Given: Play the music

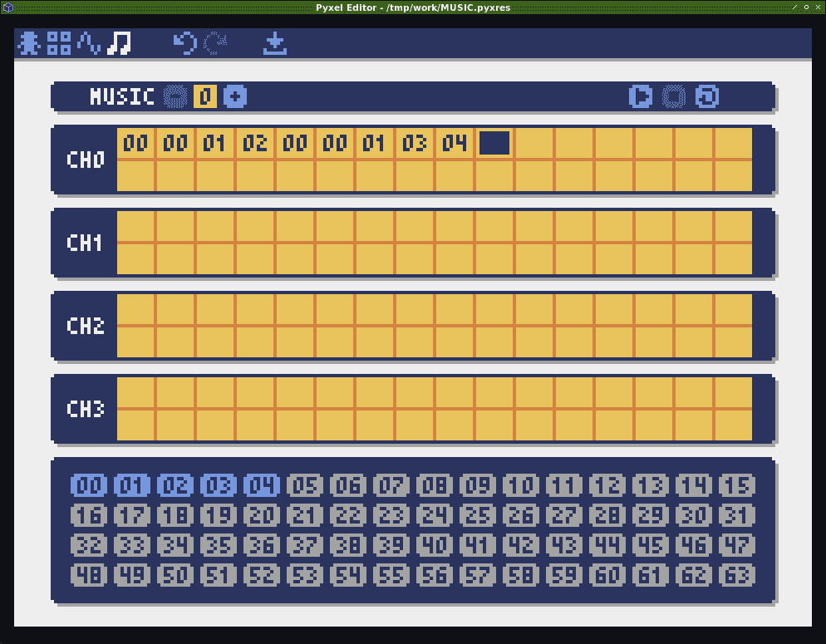Looking at the screenshot, I should pyautogui.click(x=641, y=96).
